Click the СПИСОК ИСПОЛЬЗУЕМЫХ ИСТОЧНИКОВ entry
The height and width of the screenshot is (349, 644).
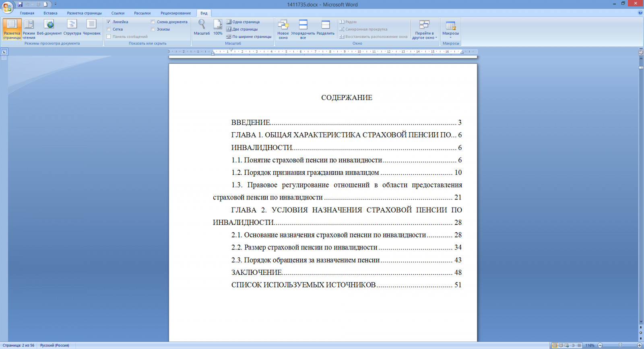[x=347, y=285]
